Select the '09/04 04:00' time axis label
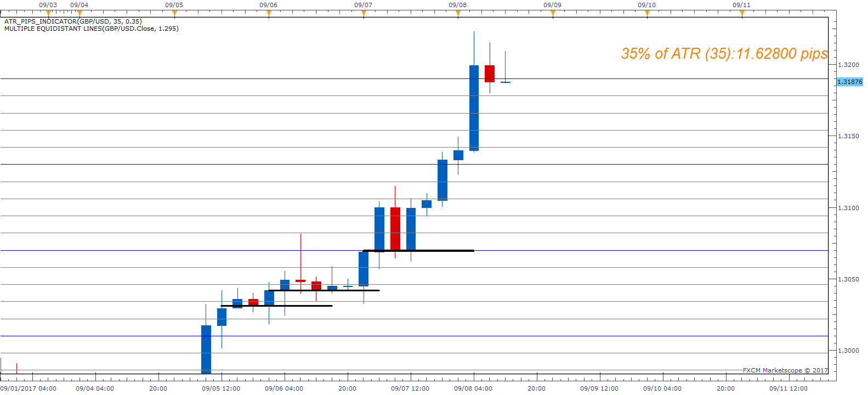Screen dimensions: 868x395 pyautogui.click(x=95, y=388)
